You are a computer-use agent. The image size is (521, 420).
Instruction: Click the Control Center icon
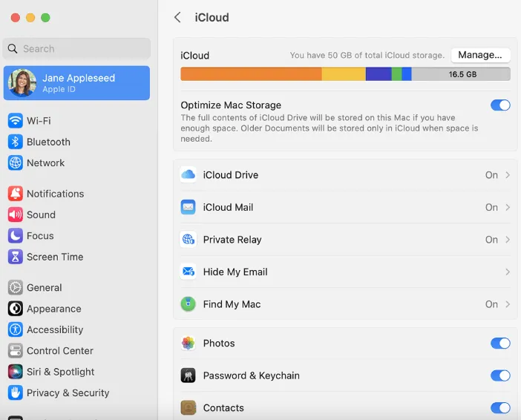pyautogui.click(x=16, y=350)
